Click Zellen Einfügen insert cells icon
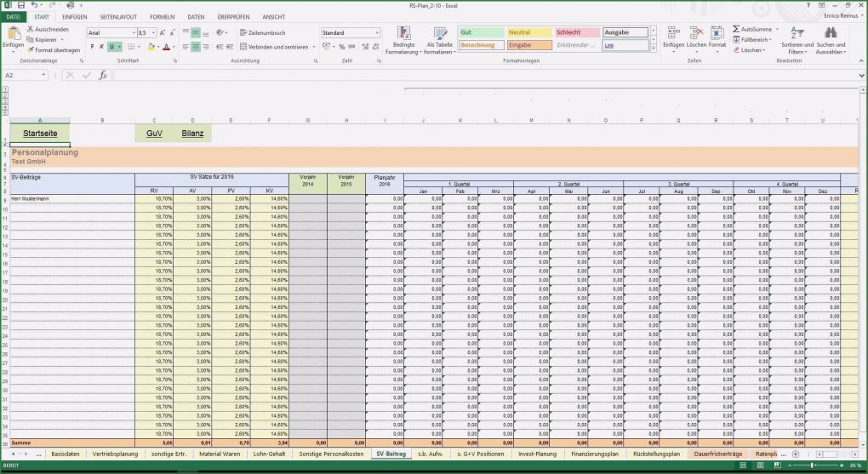This screenshot has width=868, height=474. pyautogui.click(x=673, y=33)
